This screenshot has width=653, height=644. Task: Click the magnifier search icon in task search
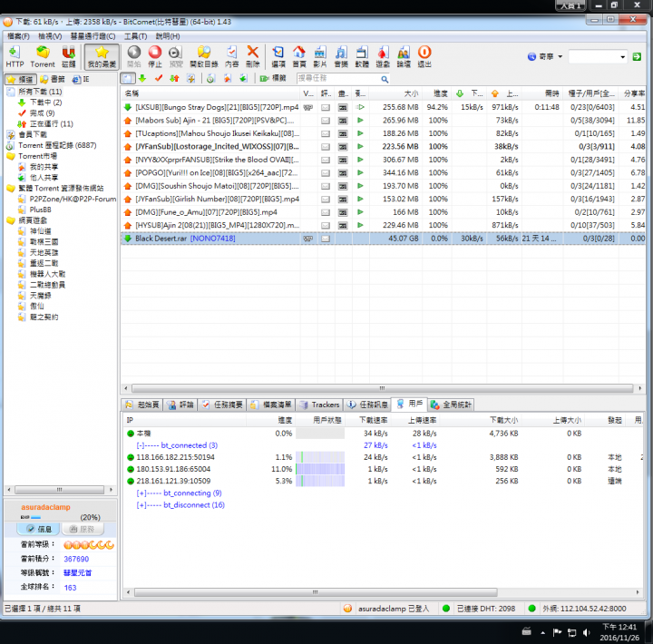385,79
